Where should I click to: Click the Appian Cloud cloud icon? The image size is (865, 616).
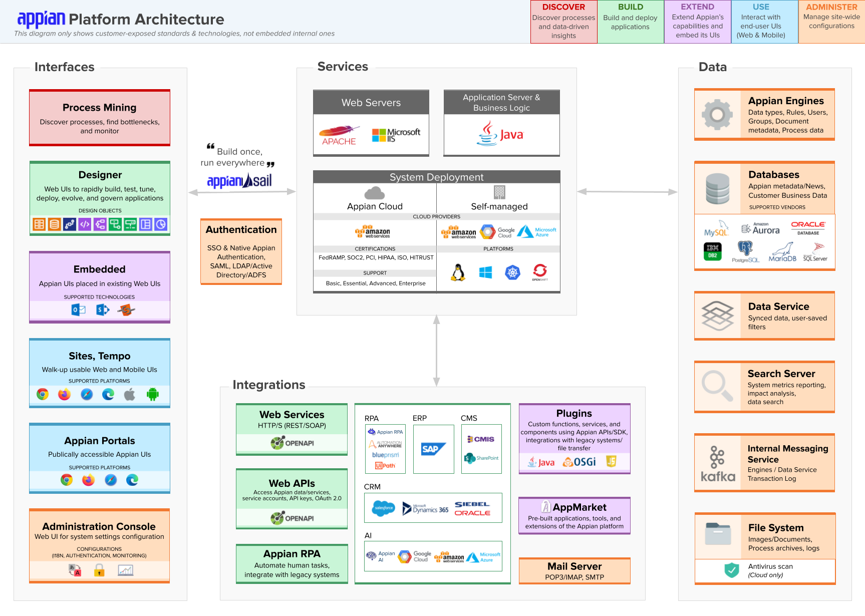tap(375, 193)
